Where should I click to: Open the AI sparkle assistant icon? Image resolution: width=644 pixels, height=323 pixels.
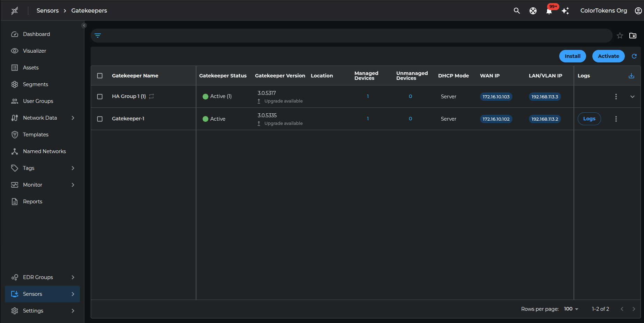[x=565, y=11]
